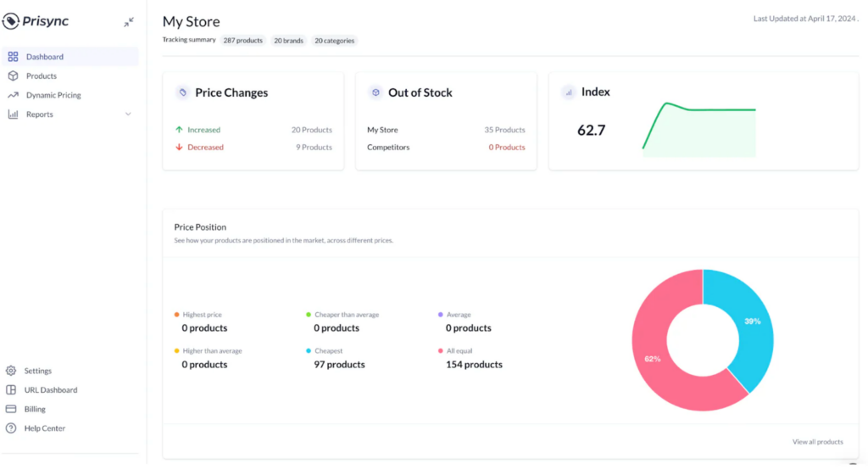
Task: Collapse the sidebar with the arrows icon
Action: pyautogui.click(x=129, y=22)
